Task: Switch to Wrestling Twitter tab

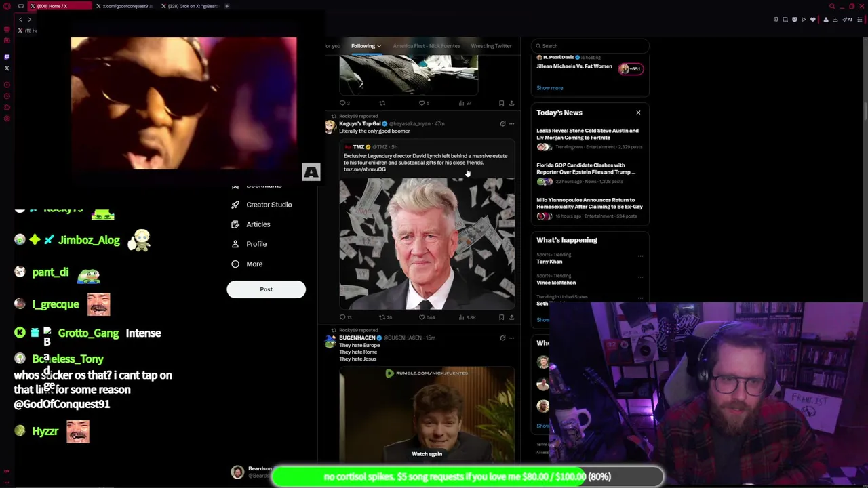Action: [491, 46]
